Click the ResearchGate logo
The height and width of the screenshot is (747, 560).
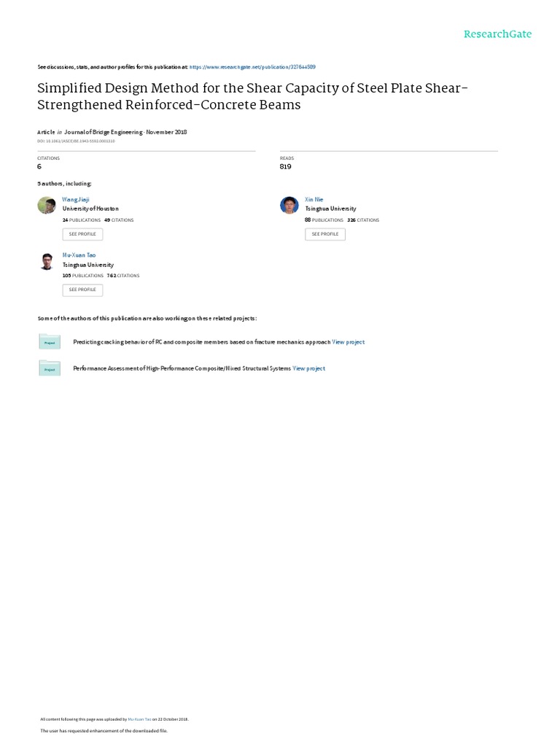point(497,34)
